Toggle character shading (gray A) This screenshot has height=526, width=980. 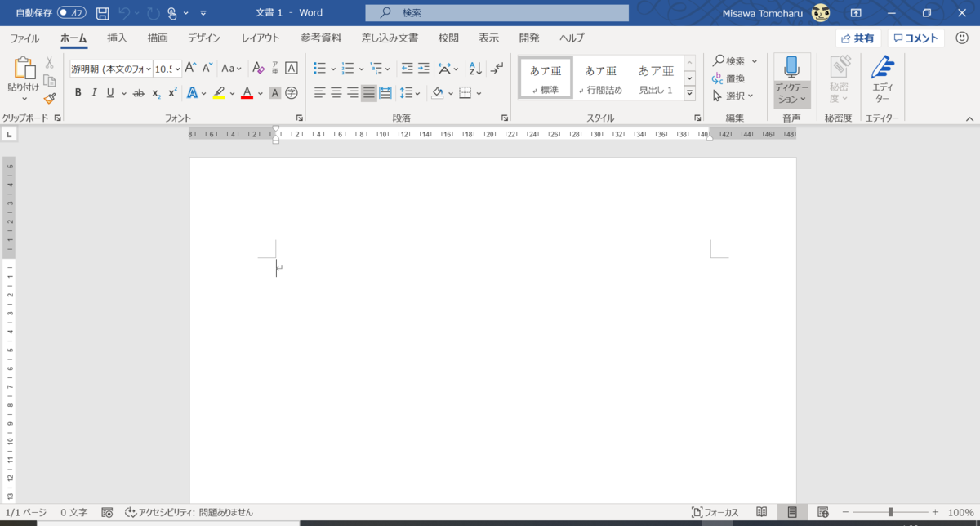(x=275, y=93)
